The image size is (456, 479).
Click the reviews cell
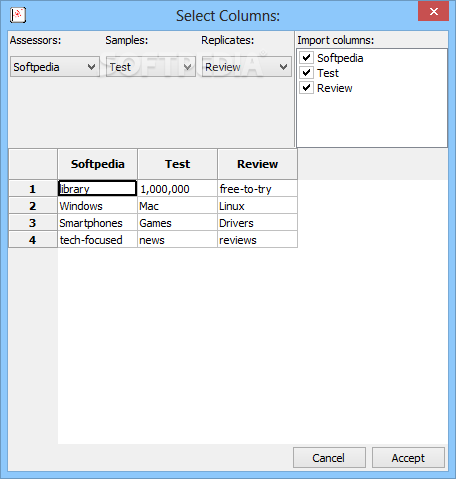pos(257,240)
